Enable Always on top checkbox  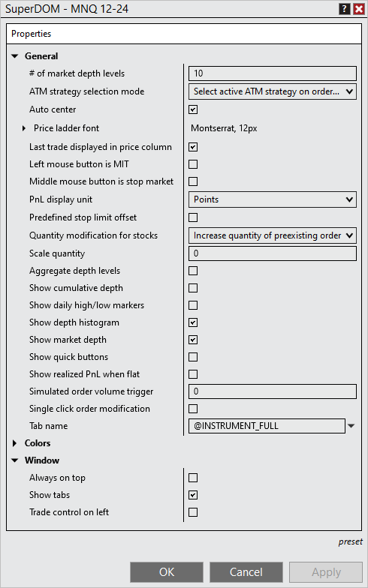point(193,478)
